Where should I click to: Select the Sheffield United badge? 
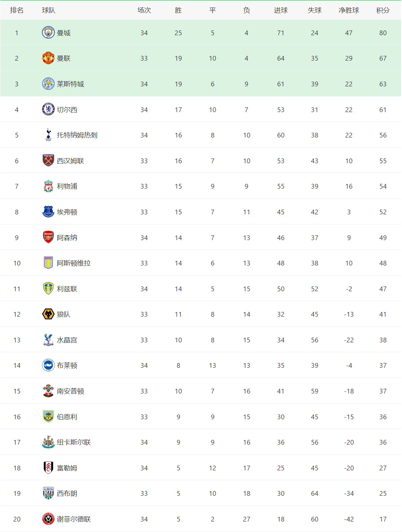pyautogui.click(x=48, y=519)
